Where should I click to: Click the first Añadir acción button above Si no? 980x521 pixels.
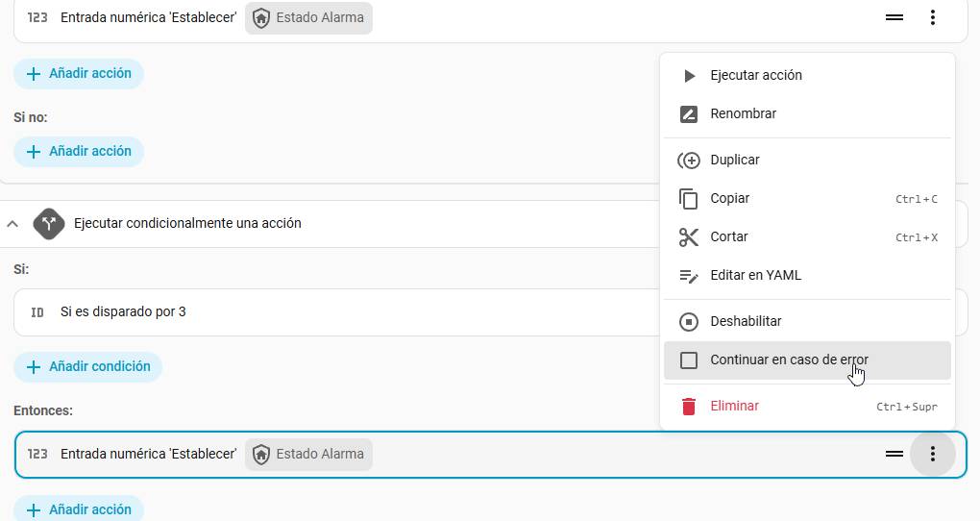[x=79, y=74]
